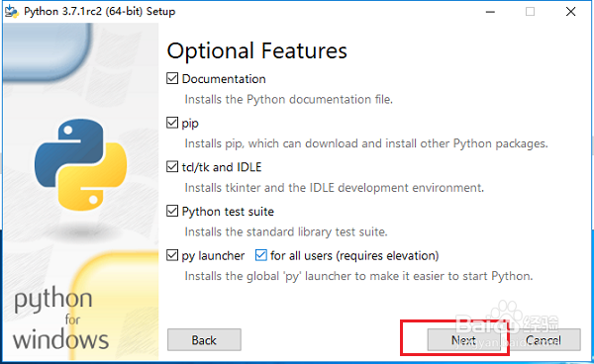Close the Python Setup window
The image size is (594, 364).
point(571,12)
